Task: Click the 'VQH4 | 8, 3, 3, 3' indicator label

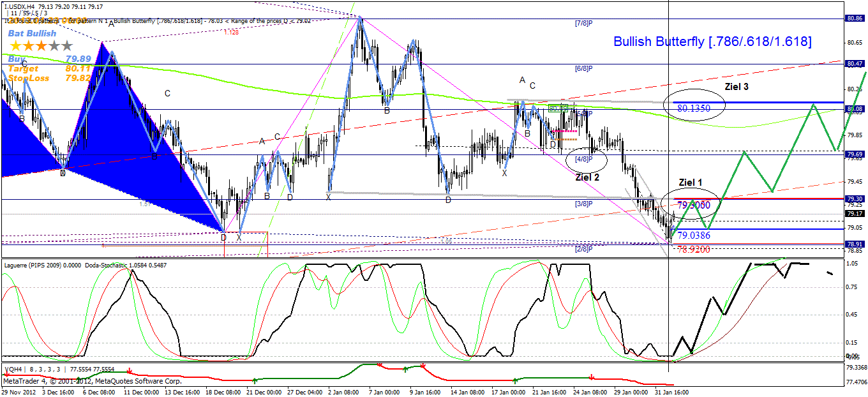Action: pyautogui.click(x=32, y=369)
